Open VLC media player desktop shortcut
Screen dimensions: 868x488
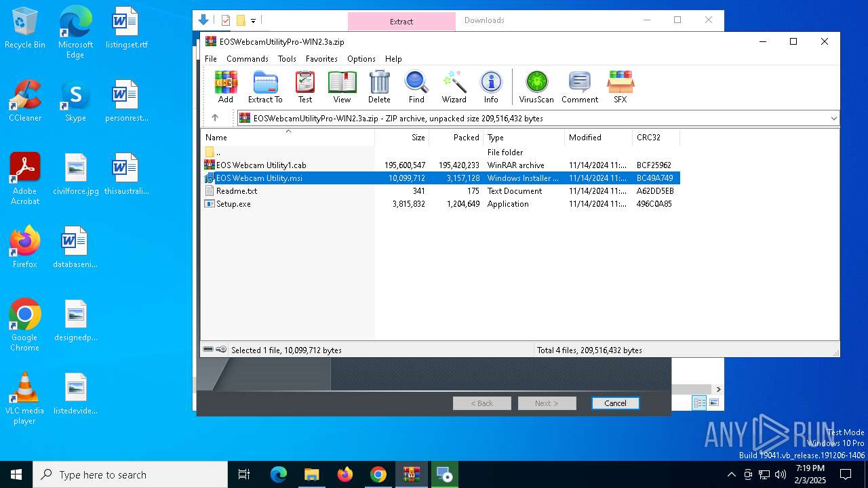point(25,399)
